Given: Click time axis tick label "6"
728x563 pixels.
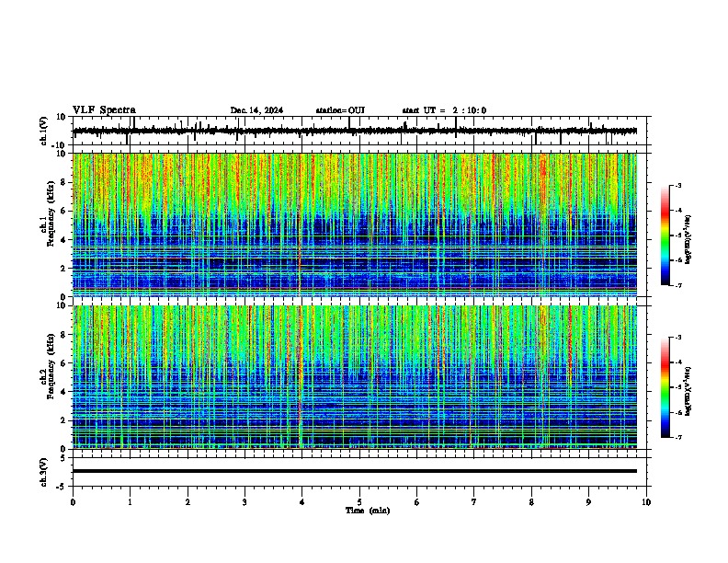Looking at the screenshot, I should pyautogui.click(x=417, y=501).
